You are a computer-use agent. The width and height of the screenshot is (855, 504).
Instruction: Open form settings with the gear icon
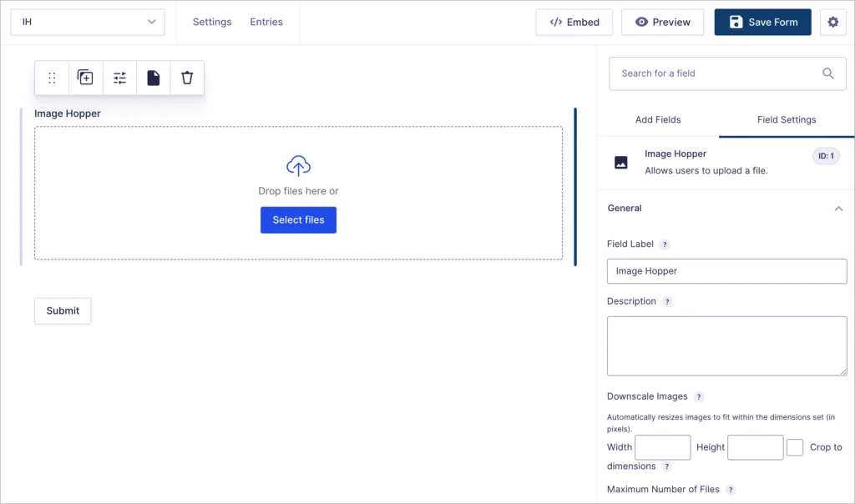(x=832, y=22)
